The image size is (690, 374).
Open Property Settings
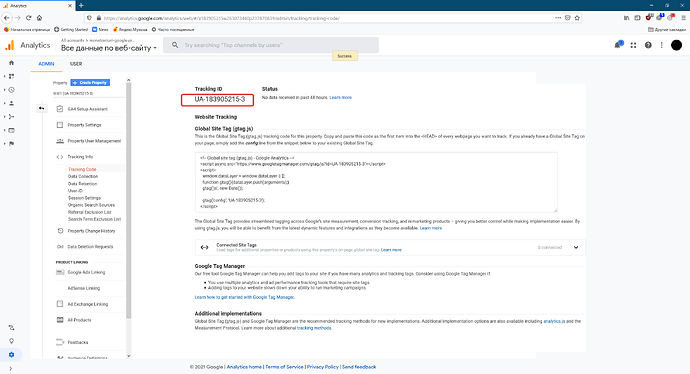tap(84, 125)
